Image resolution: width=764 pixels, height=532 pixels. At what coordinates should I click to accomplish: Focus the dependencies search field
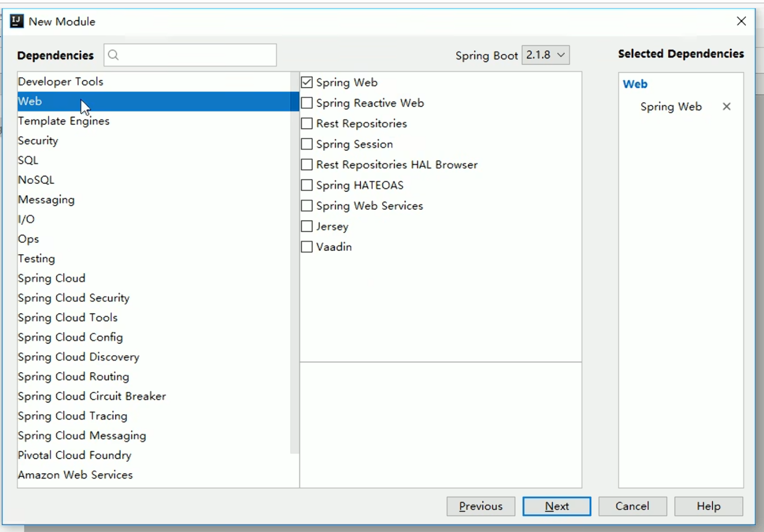click(x=190, y=55)
